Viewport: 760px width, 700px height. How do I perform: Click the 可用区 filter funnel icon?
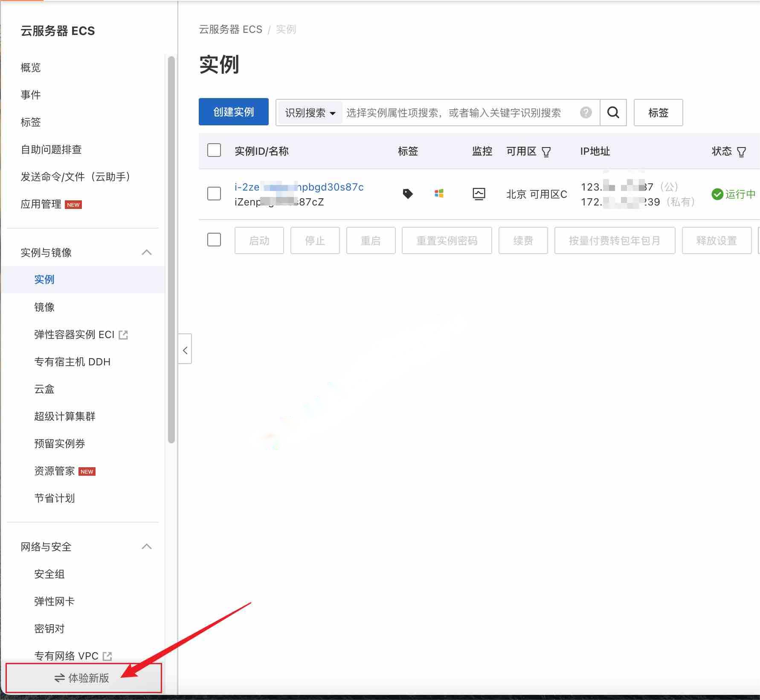tap(546, 152)
